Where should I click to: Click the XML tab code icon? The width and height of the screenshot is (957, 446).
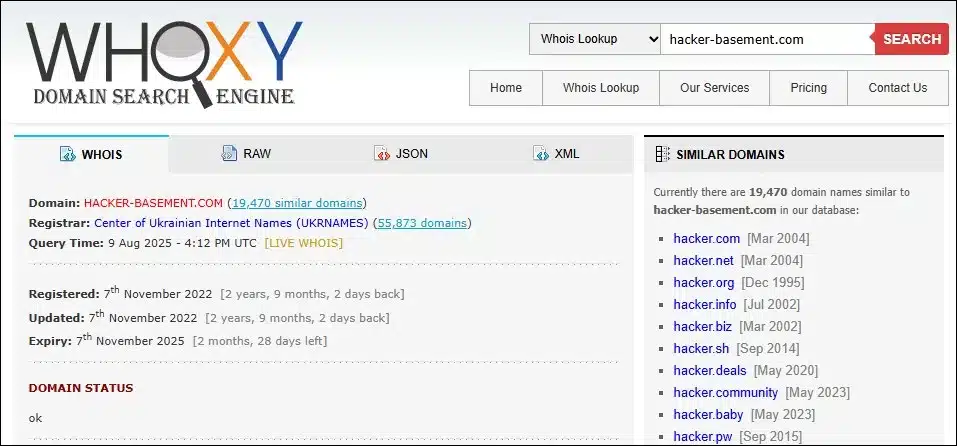tap(541, 153)
